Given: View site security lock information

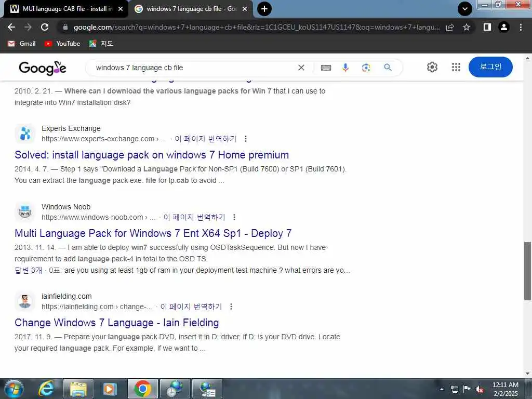Looking at the screenshot, I should [65, 27].
